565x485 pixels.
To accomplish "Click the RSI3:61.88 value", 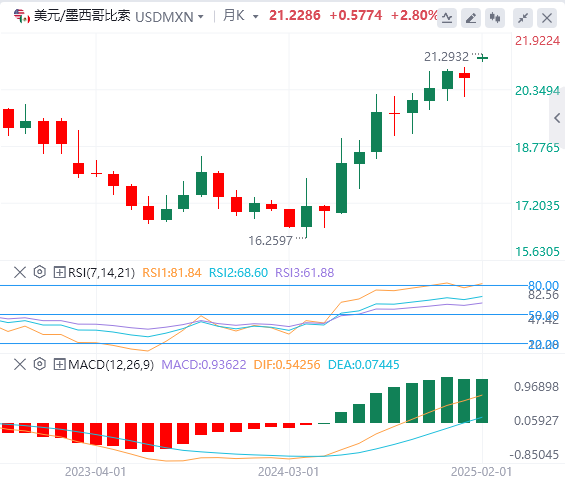I will pos(305,272).
